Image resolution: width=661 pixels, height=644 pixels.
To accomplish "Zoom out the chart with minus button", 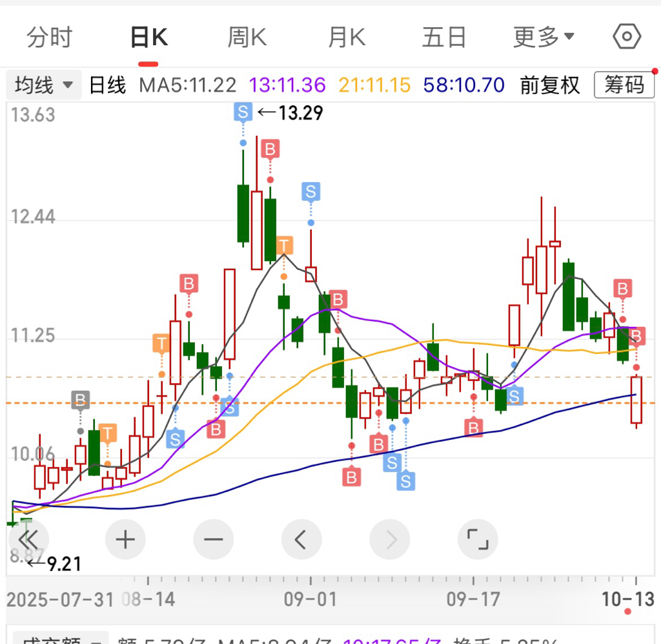I will coord(213,539).
